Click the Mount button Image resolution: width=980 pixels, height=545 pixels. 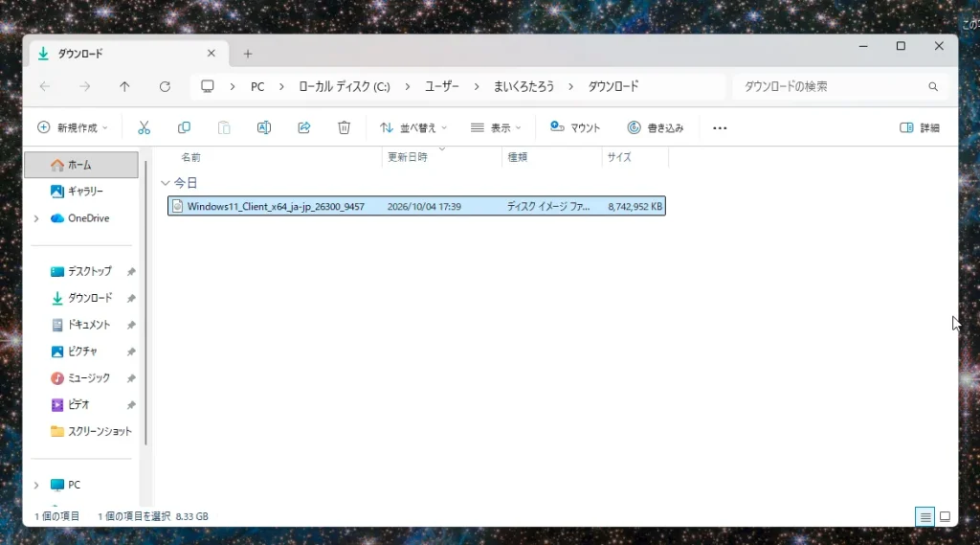(x=575, y=127)
